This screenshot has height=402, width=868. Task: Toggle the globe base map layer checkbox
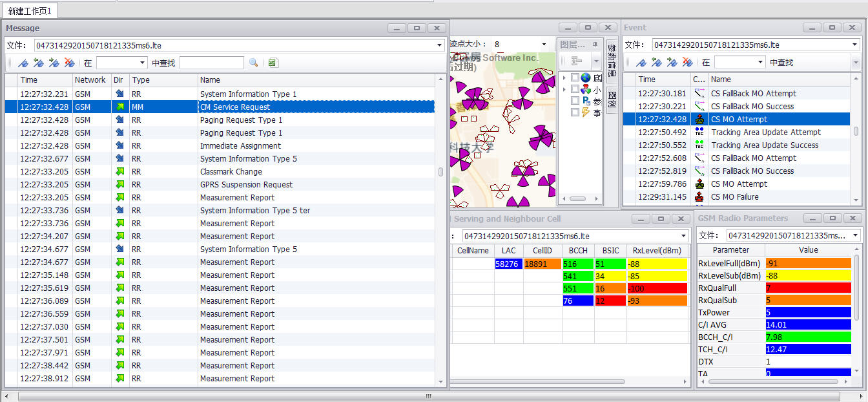(x=575, y=78)
